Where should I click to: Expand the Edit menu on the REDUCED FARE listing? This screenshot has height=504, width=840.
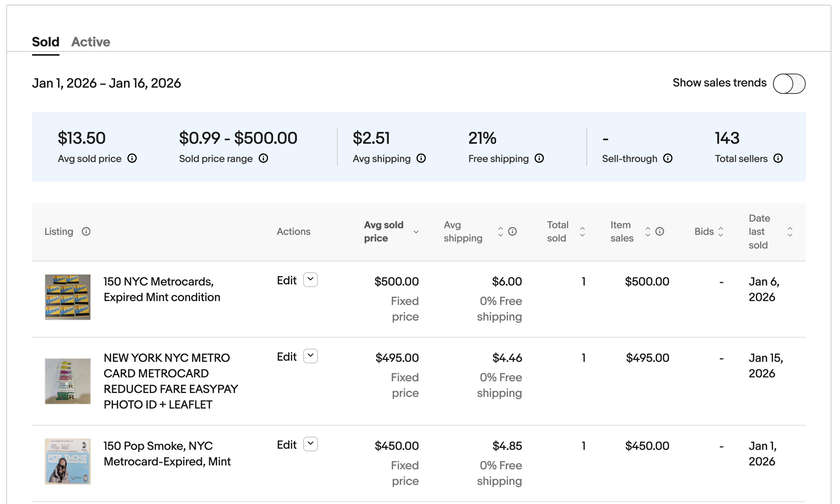pos(311,356)
